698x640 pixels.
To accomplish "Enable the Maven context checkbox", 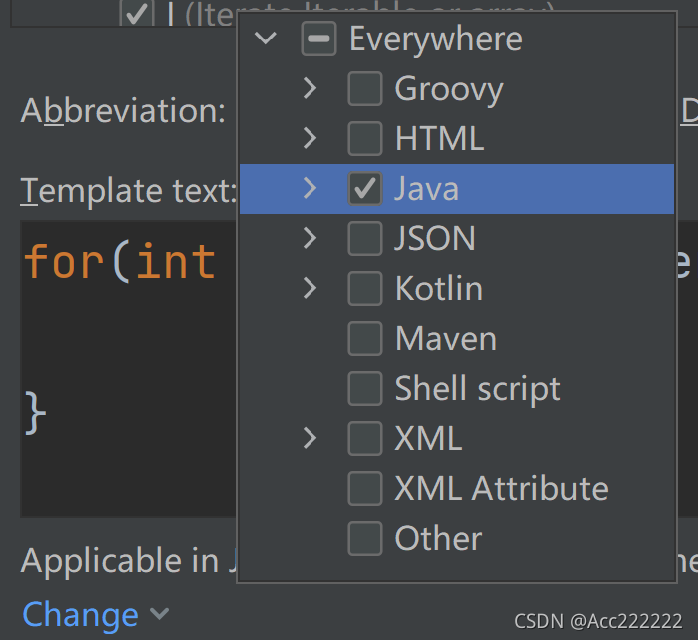I will (x=365, y=339).
